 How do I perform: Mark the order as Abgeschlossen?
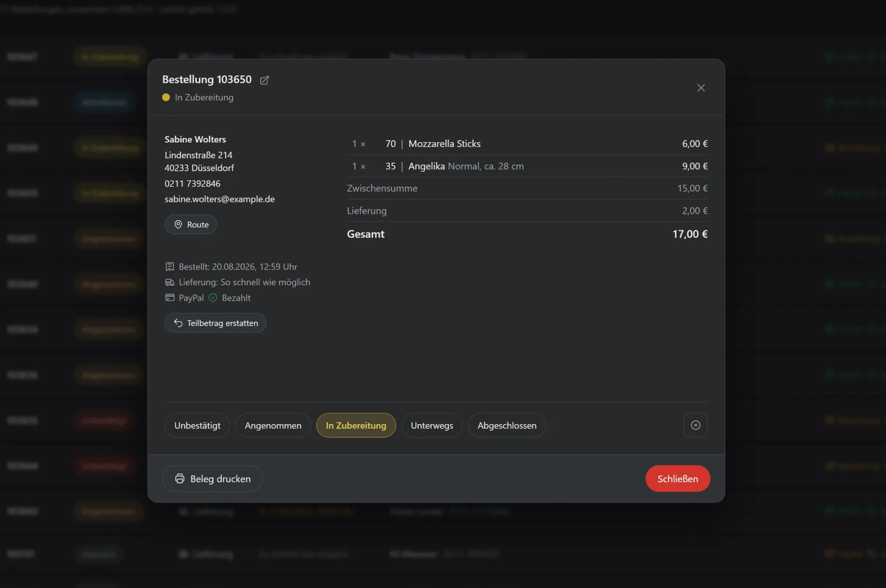507,425
